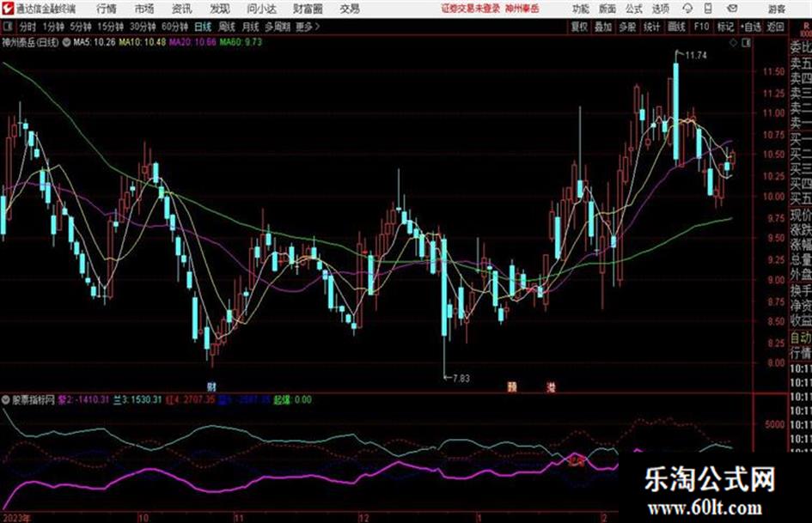Open the mobile phone icon
The image size is (812, 523).
[708, 9]
